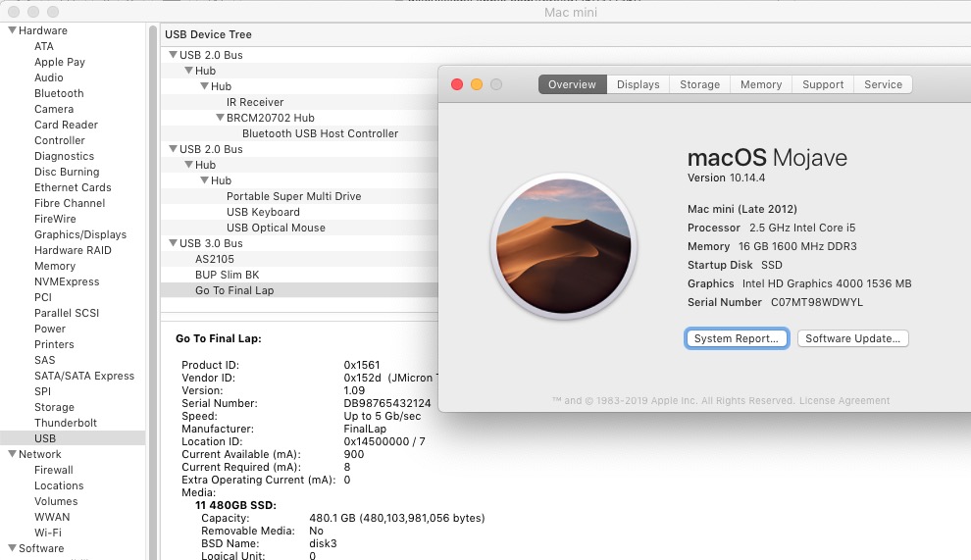Viewport: 971px width, 560px height.
Task: Select Volumes under Network
Action: (56, 501)
